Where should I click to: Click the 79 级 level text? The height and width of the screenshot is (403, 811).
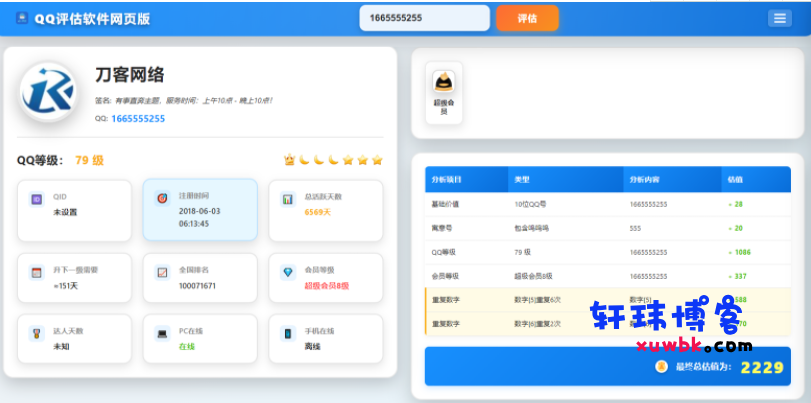[x=89, y=160]
